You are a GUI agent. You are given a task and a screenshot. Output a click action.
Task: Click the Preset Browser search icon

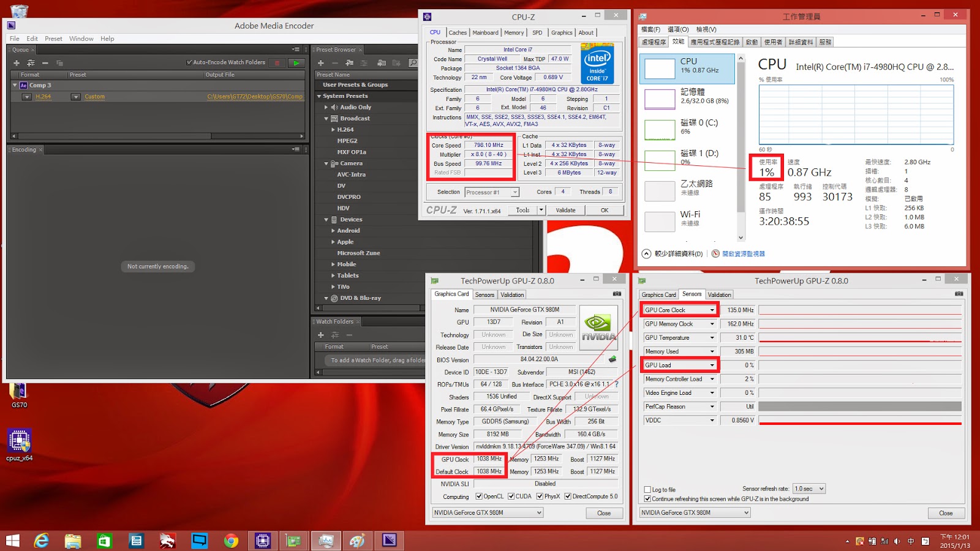[x=413, y=63]
